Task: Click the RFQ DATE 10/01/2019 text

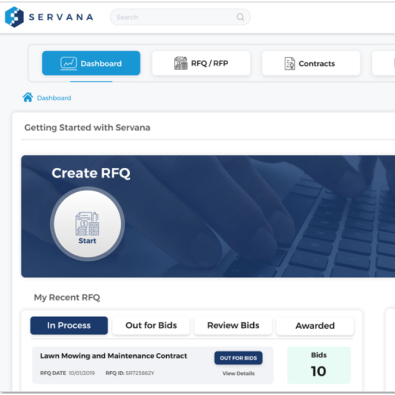Action: 67,373
